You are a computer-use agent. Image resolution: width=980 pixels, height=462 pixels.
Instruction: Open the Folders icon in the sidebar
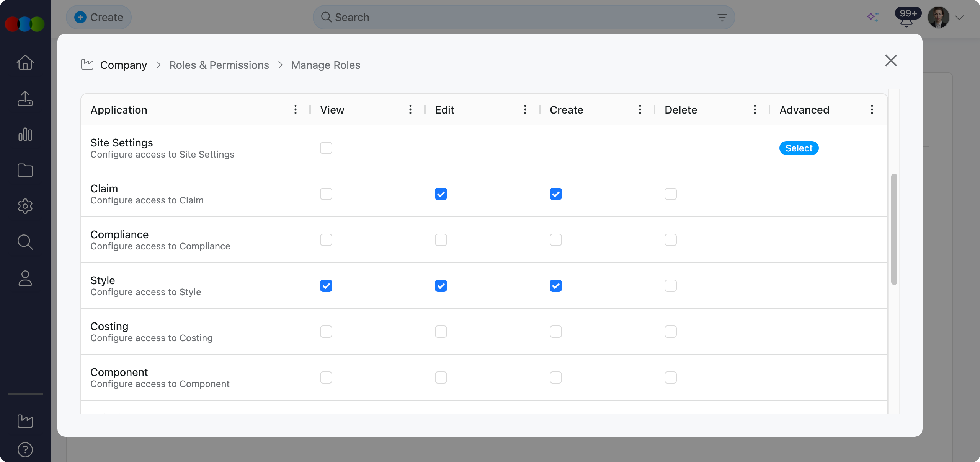pos(24,170)
